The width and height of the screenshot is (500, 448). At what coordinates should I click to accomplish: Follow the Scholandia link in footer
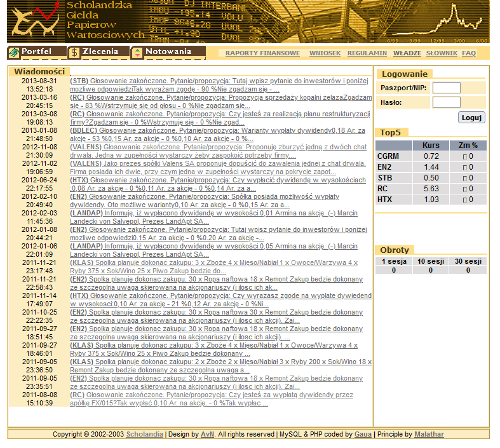pyautogui.click(x=144, y=435)
